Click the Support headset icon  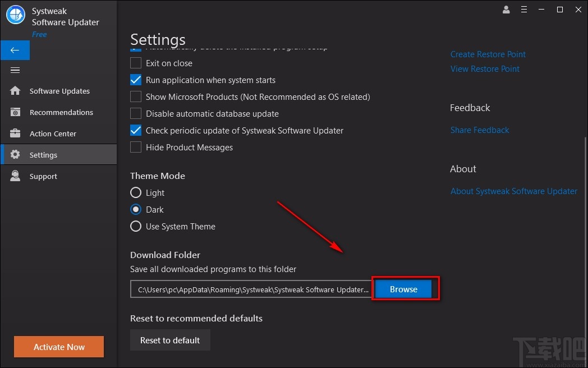[15, 176]
